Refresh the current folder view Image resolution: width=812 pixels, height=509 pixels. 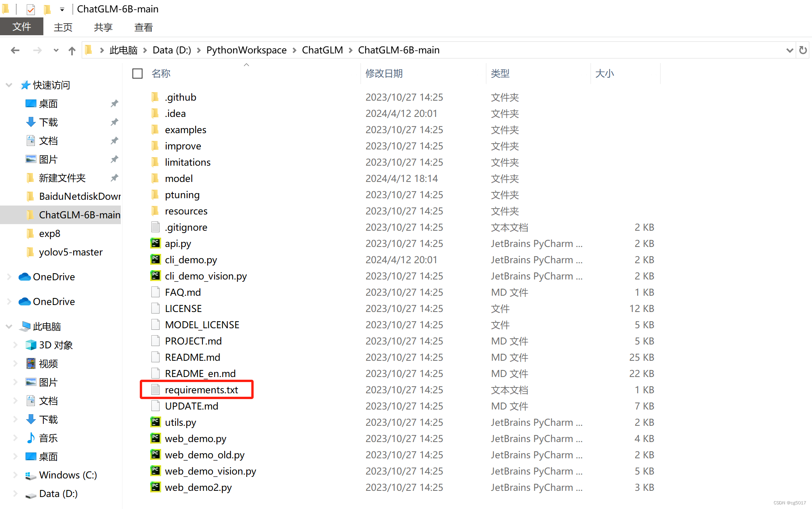tap(803, 50)
